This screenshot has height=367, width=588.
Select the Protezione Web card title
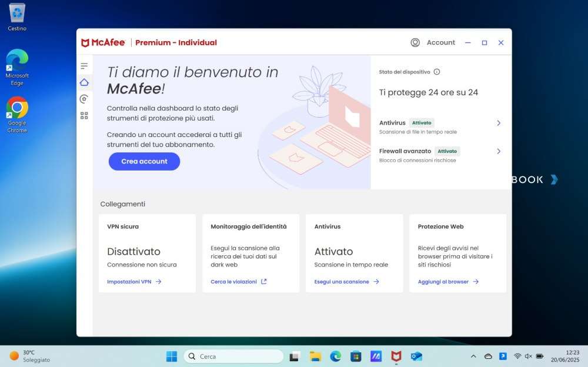[440, 226]
